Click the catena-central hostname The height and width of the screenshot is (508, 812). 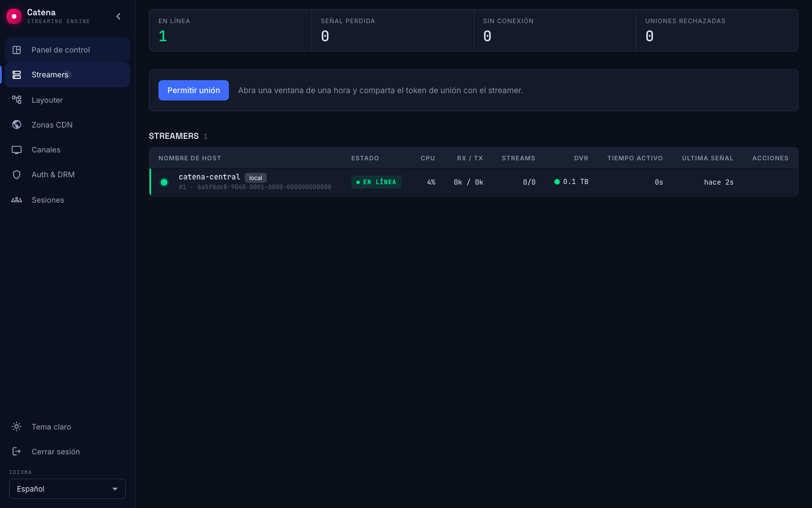[x=209, y=177]
